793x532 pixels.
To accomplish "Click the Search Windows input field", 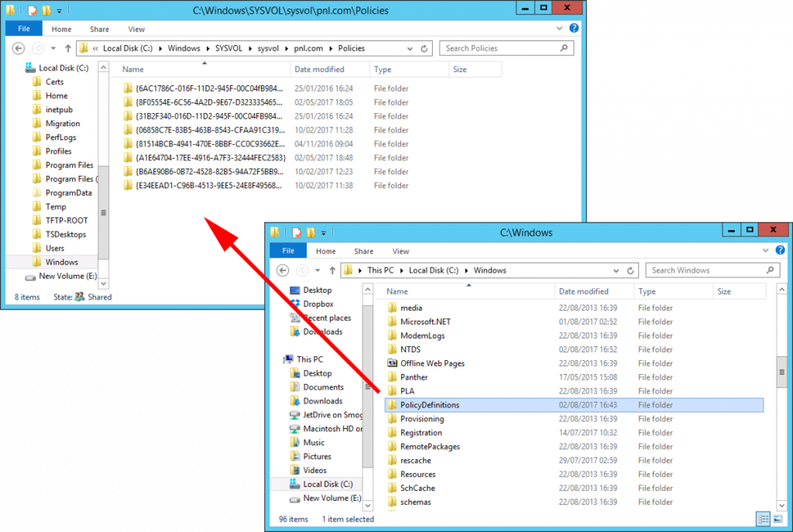I will click(711, 269).
